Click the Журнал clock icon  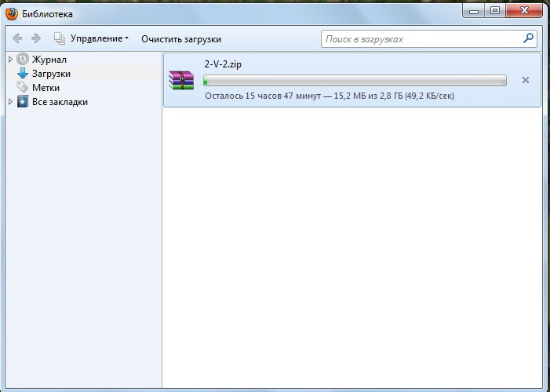pos(23,60)
